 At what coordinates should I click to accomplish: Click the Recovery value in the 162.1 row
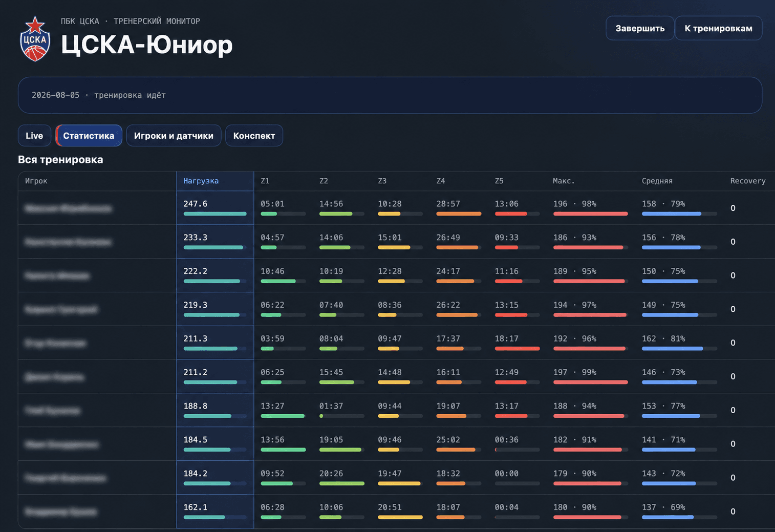pyautogui.click(x=733, y=512)
